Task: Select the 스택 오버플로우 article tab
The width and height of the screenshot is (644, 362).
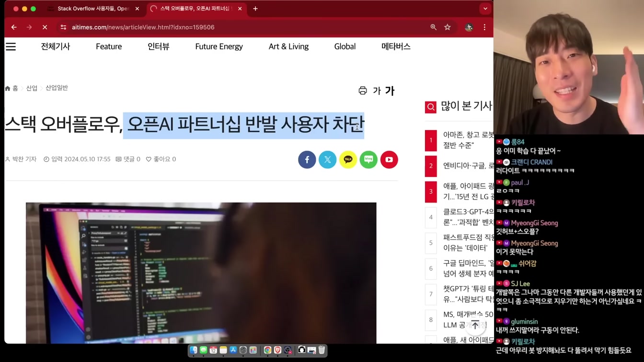Action: (195, 9)
